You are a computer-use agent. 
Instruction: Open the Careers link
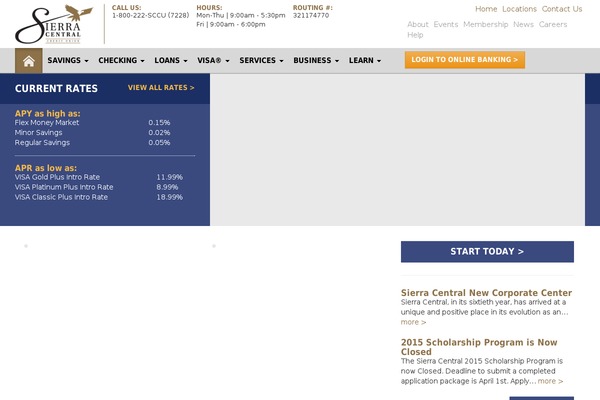tap(553, 24)
